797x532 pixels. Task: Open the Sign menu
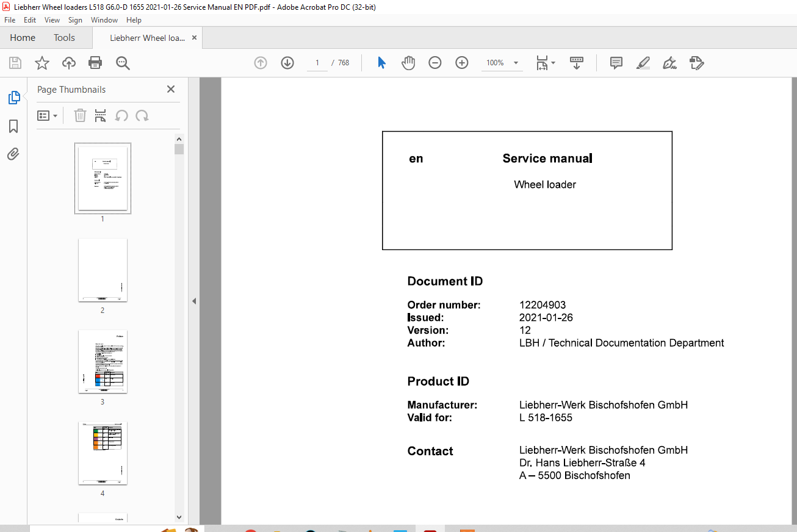coord(75,20)
